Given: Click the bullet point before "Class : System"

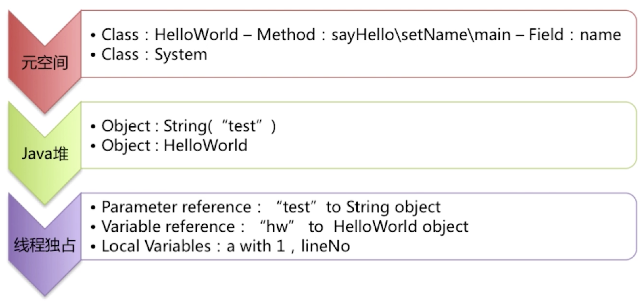Looking at the screenshot, I should [x=93, y=55].
